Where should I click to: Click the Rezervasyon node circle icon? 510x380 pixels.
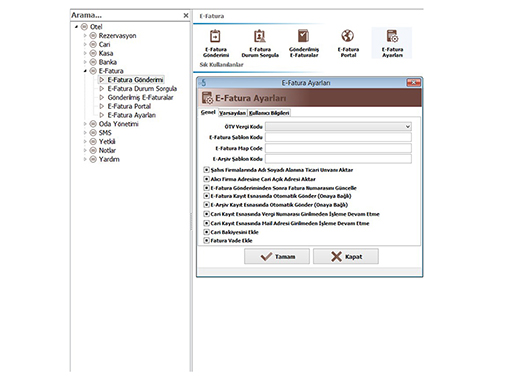[93, 36]
